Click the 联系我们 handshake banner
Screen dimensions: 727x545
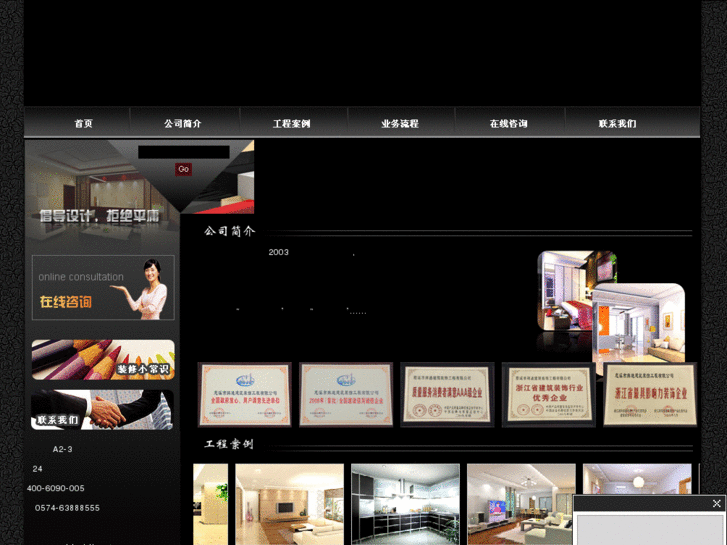point(102,410)
